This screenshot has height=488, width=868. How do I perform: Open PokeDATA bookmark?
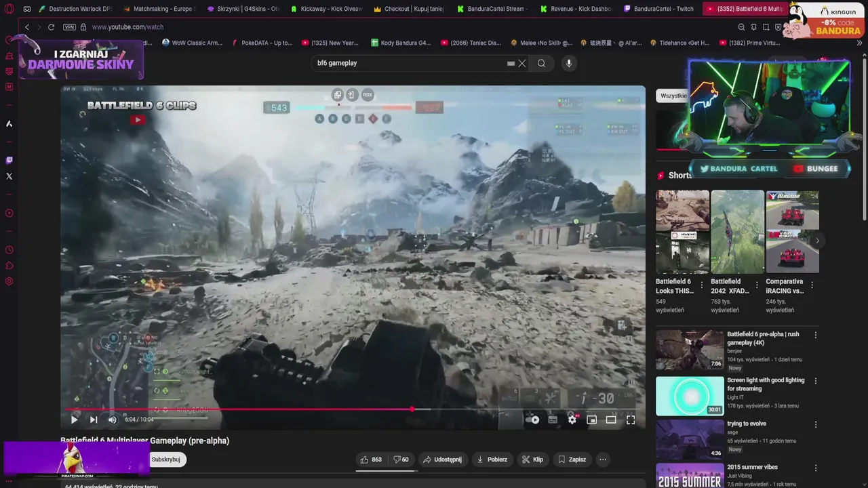(262, 43)
